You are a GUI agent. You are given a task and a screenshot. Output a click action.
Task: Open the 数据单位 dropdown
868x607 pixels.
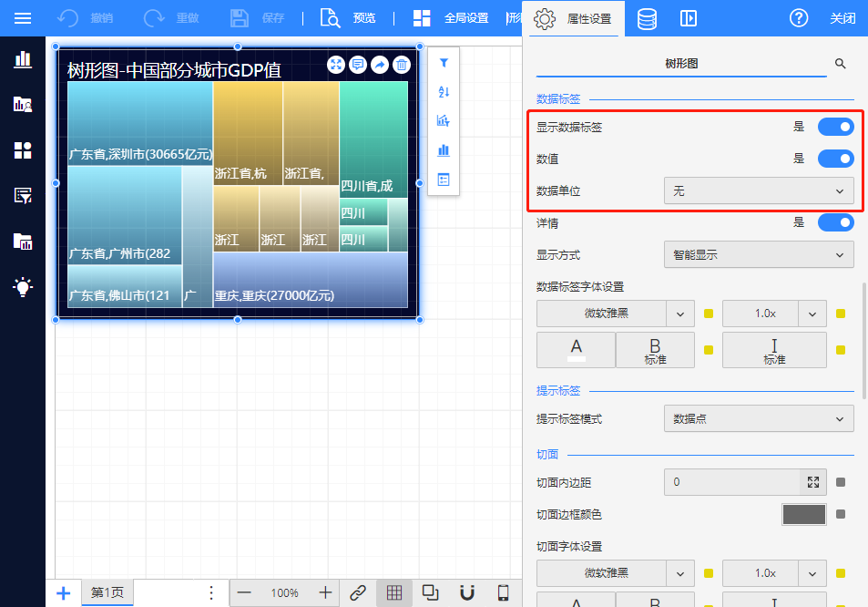759,190
